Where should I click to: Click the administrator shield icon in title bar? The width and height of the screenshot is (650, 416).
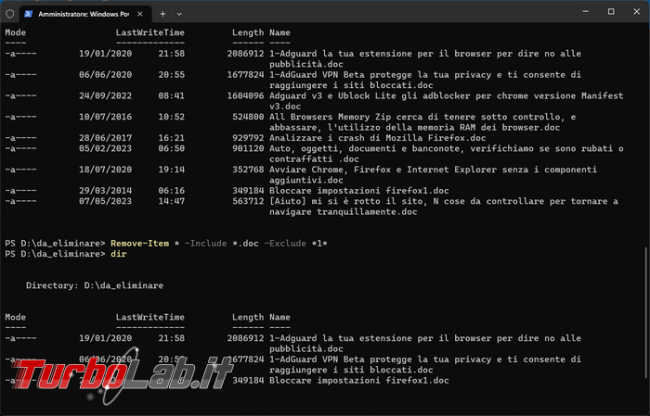click(x=10, y=14)
